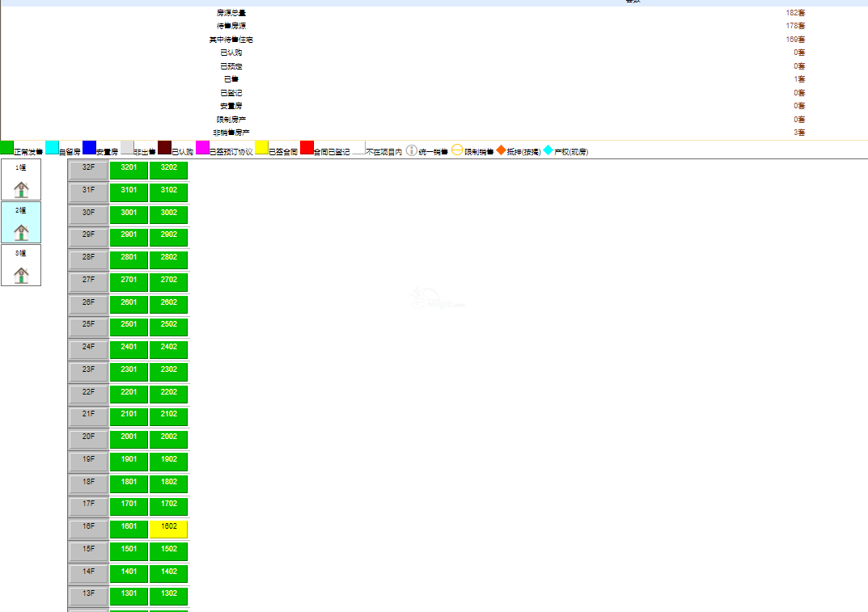View unit 2002
868x612 pixels.
(x=169, y=439)
